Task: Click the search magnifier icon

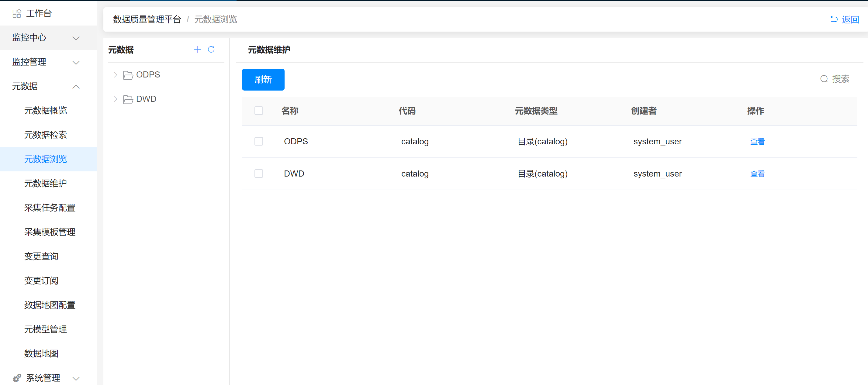Action: [x=824, y=79]
